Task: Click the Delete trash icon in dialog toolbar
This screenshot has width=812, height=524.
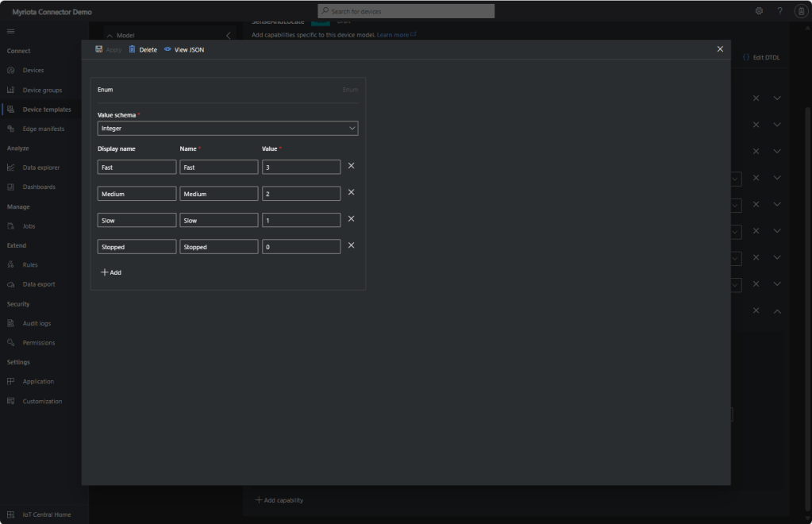Action: [133, 49]
